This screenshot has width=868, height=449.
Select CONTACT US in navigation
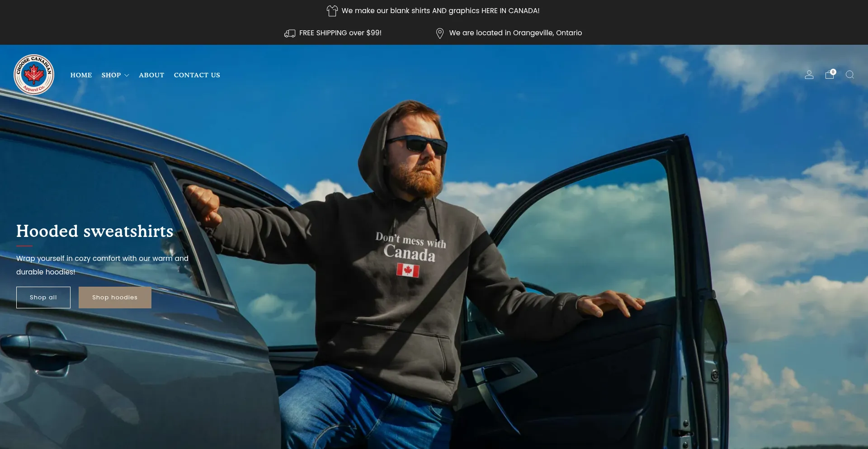(x=197, y=75)
